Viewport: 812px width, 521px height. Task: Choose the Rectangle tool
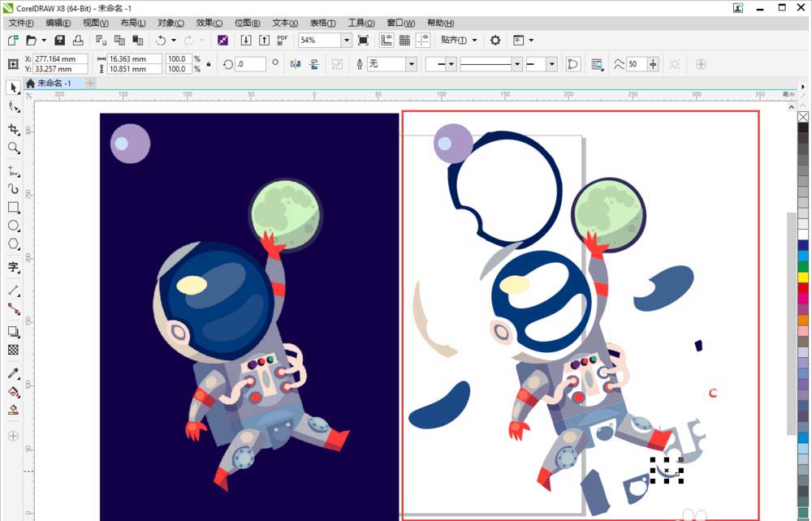13,207
